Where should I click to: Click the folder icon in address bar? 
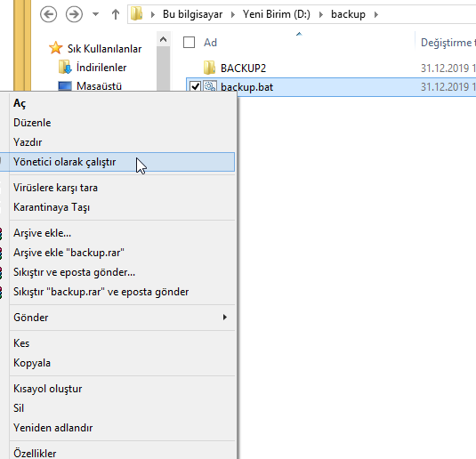coord(137,13)
